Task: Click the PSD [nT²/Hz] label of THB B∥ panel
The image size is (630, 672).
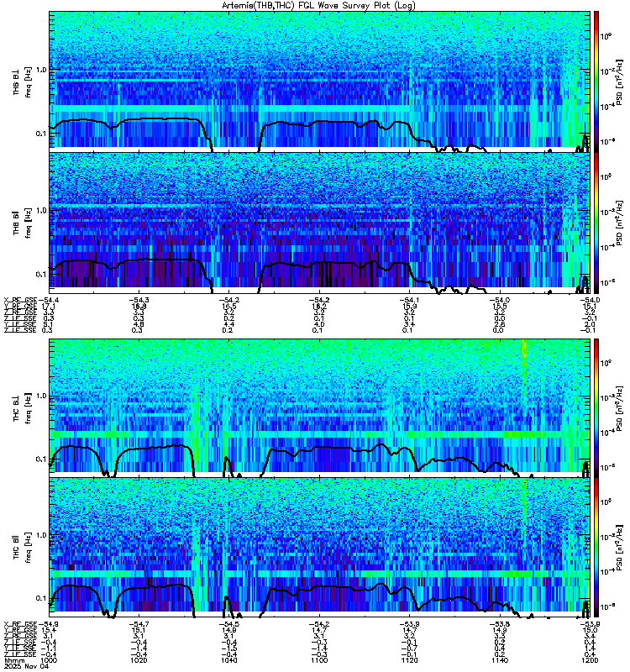Action: tap(620, 223)
